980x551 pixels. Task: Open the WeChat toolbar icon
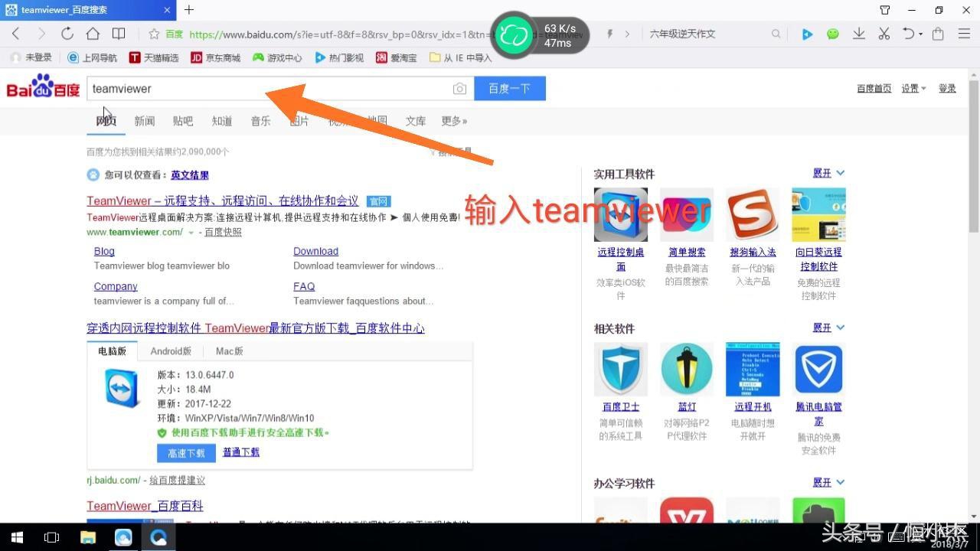[x=833, y=34]
